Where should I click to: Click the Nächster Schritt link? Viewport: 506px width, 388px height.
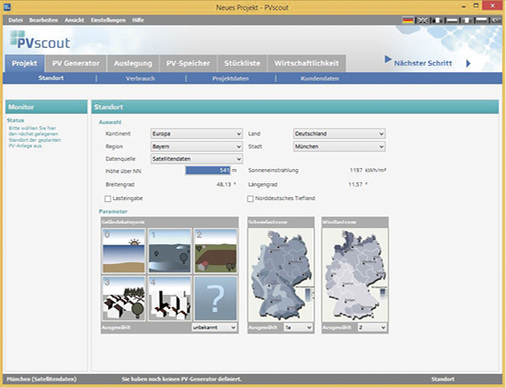(423, 63)
